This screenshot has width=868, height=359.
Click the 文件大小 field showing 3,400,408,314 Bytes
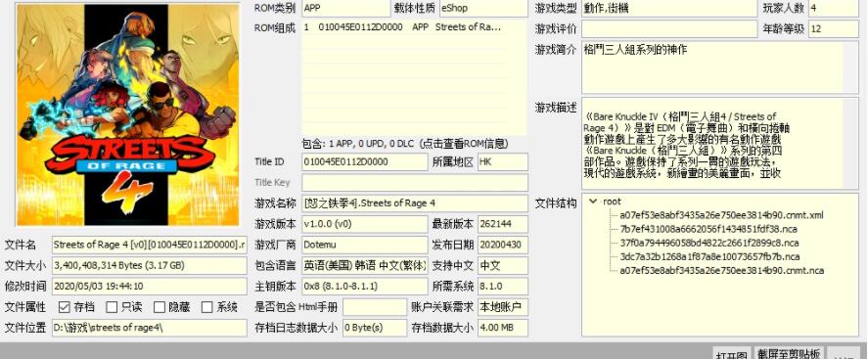tap(150, 265)
